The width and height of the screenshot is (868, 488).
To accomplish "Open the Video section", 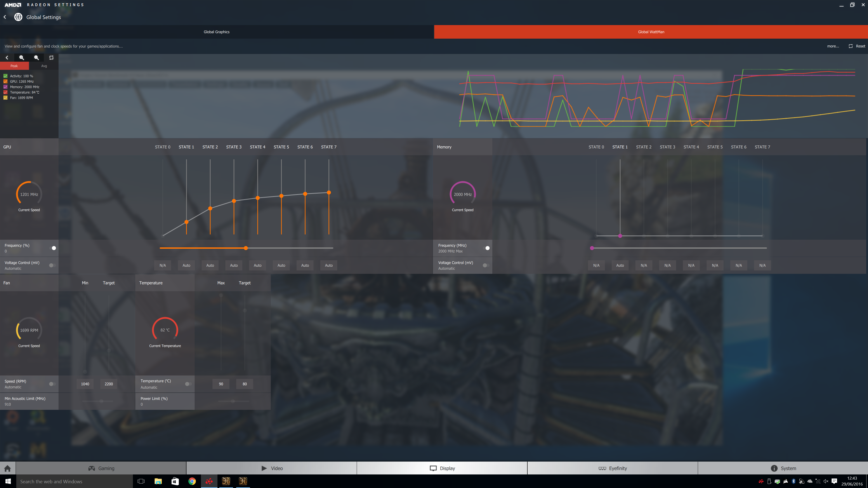I will 271,469.
